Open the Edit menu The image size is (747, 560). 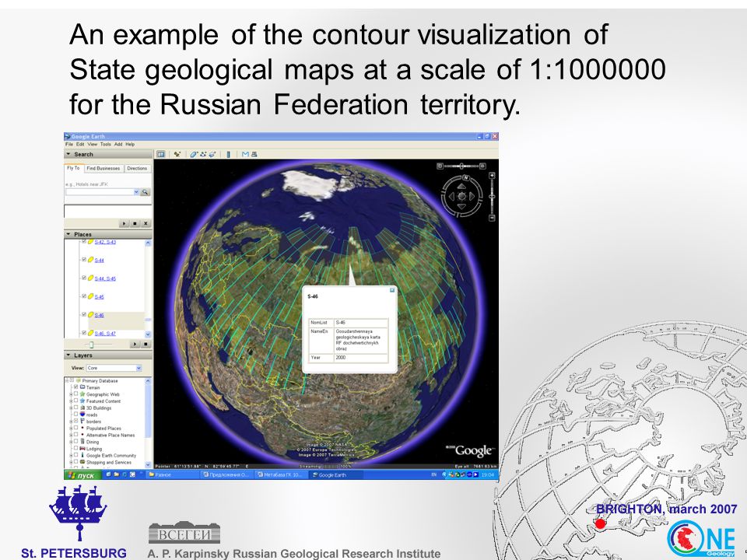click(80, 145)
